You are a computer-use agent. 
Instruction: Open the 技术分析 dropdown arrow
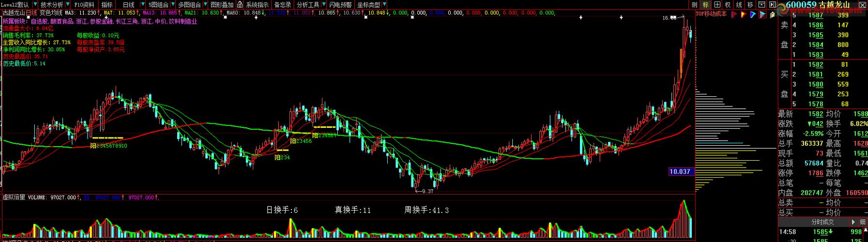click(68, 4)
